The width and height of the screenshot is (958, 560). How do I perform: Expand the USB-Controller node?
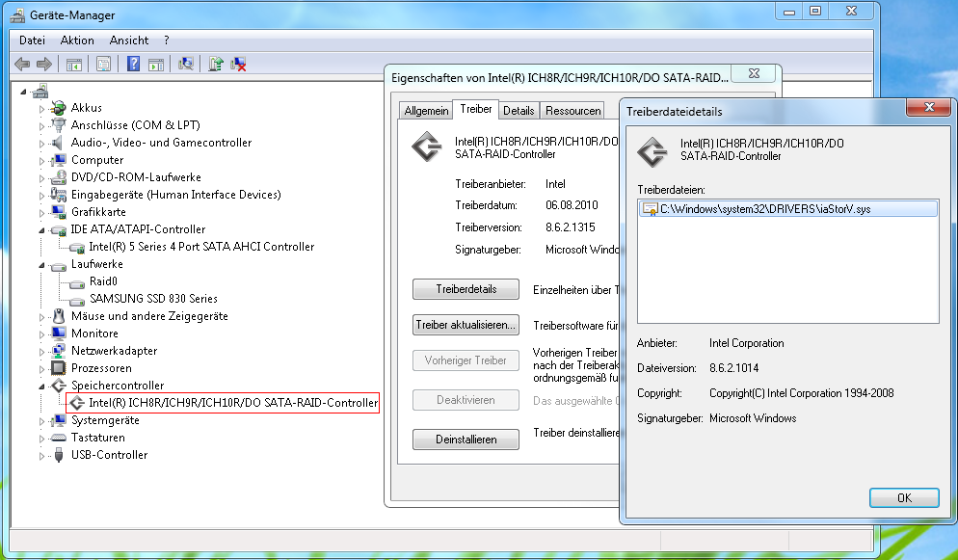[x=41, y=456]
